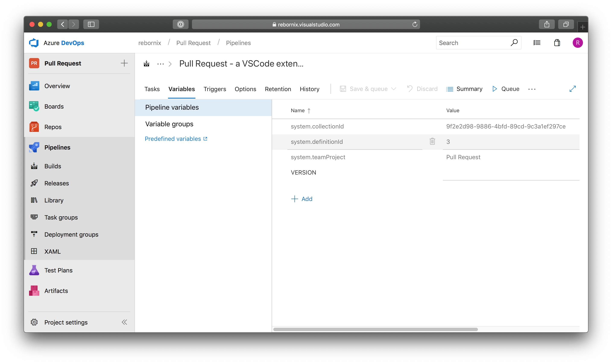
Task: Open the Summary view
Action: [x=464, y=89]
